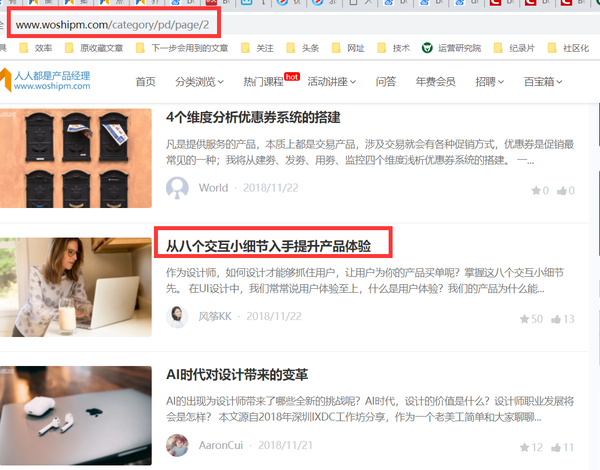This screenshot has width=600, height=470.
Task: Click author World's avatar icon
Action: [177, 188]
